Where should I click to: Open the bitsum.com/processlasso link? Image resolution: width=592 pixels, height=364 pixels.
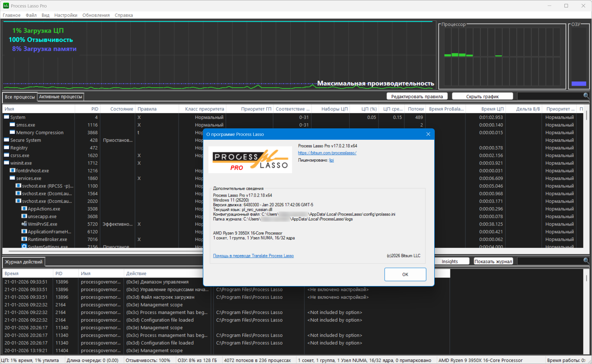click(x=327, y=153)
